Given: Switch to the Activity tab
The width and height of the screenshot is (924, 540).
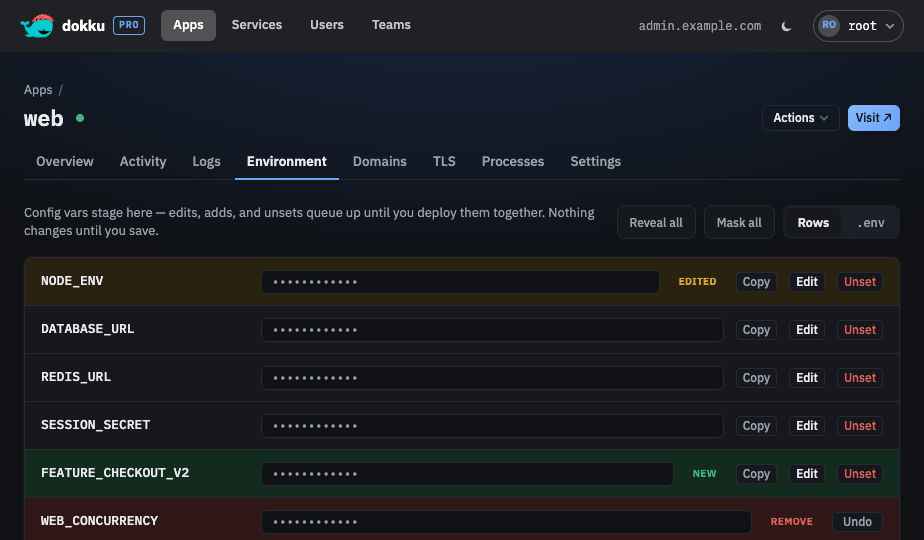Looking at the screenshot, I should click(x=143, y=162).
